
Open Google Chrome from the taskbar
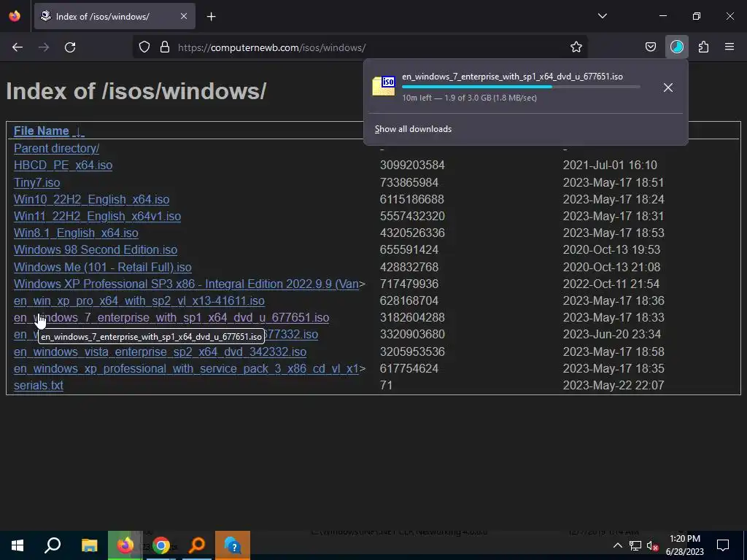[161, 545]
